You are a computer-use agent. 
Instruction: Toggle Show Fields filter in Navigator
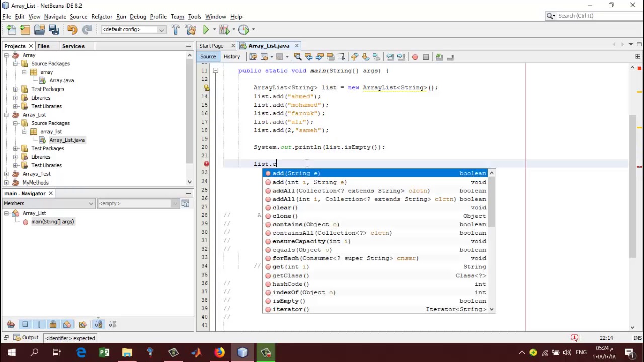(25, 324)
